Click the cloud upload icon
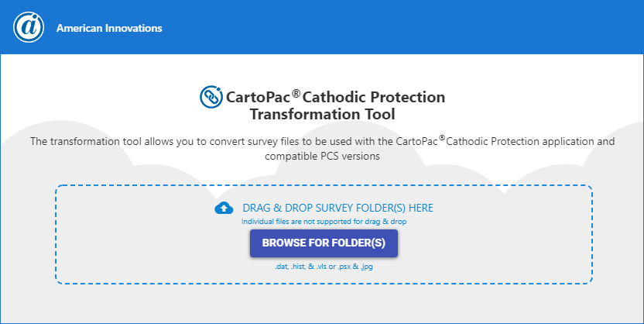644x324 pixels. pyautogui.click(x=224, y=208)
